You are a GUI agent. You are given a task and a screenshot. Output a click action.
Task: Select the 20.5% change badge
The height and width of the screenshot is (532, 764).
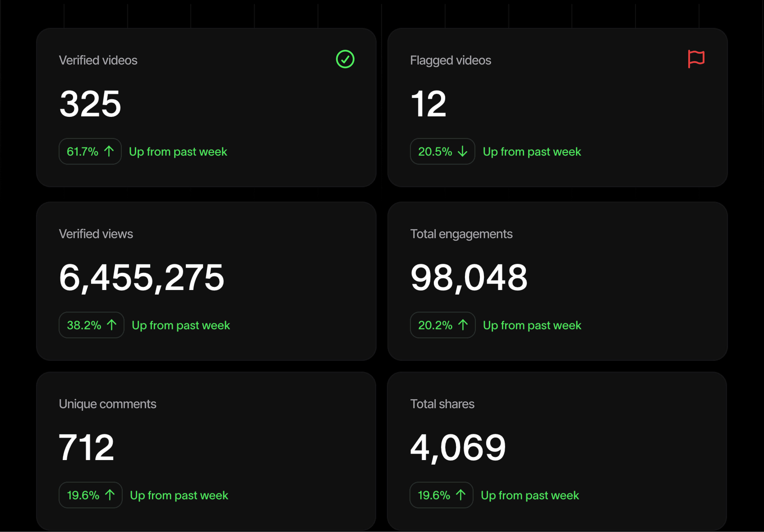[x=442, y=151]
